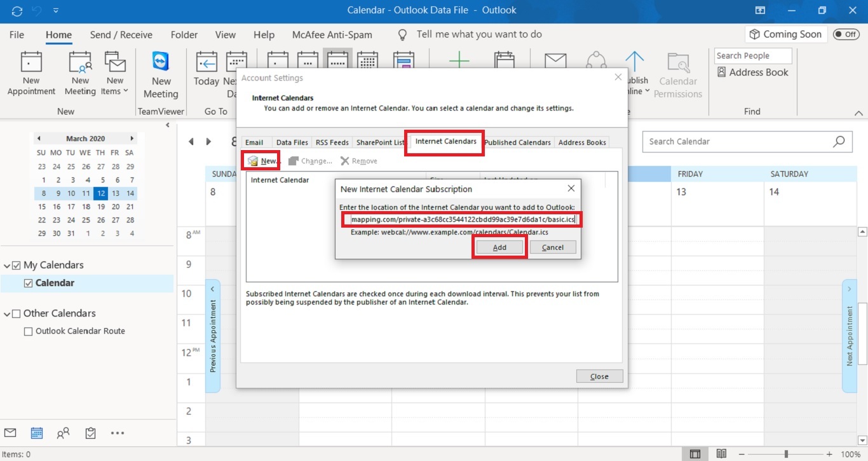This screenshot has height=461, width=868.
Task: Open the People view icon
Action: coord(64,433)
